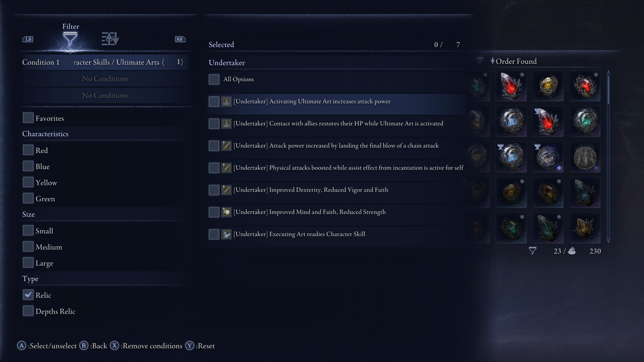644x362 pixels.
Task: Open the sort order icon tab
Action: tap(110, 39)
